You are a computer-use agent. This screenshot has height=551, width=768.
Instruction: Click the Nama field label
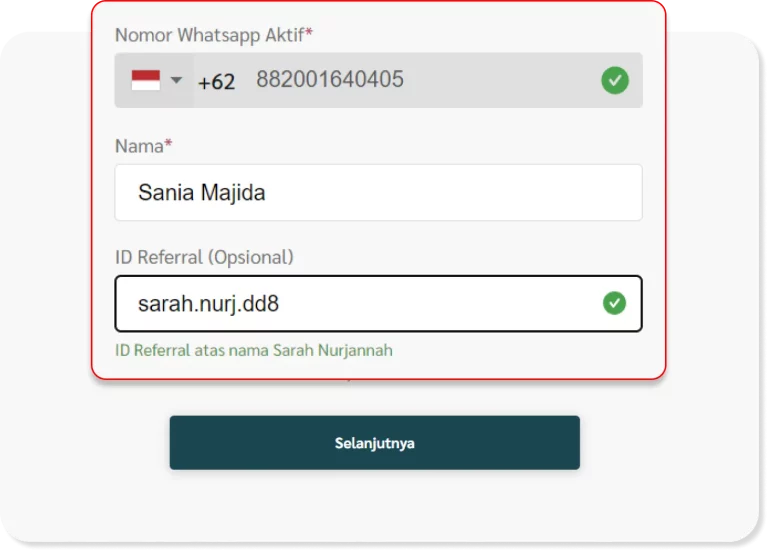139,146
